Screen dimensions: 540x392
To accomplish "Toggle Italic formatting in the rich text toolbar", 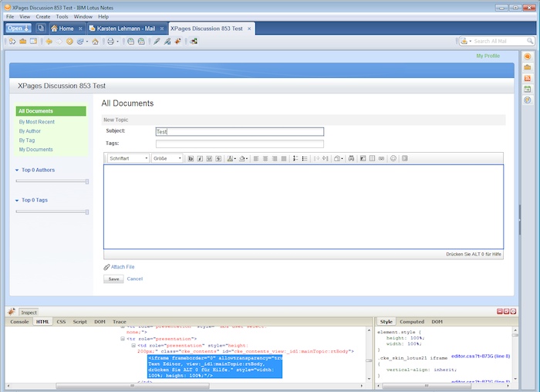I will (200, 158).
